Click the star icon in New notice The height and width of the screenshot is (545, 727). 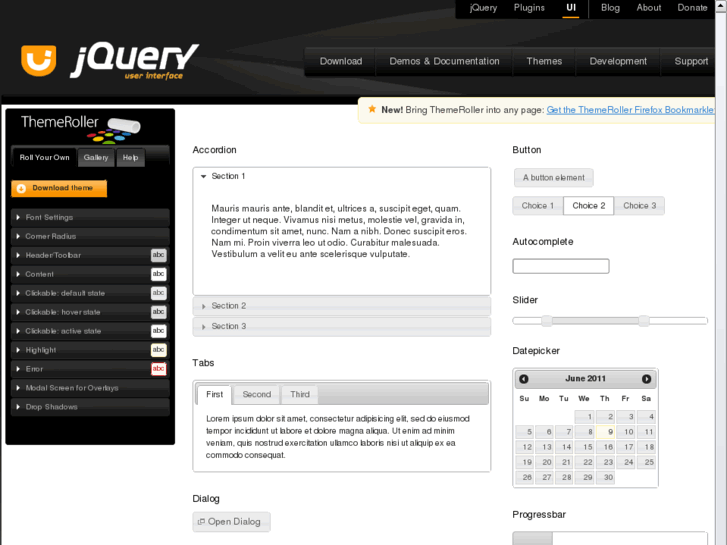click(372, 109)
